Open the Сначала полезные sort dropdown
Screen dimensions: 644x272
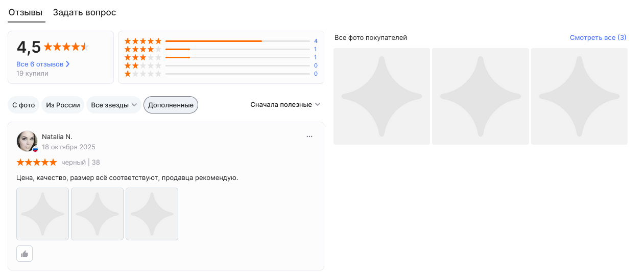(285, 105)
